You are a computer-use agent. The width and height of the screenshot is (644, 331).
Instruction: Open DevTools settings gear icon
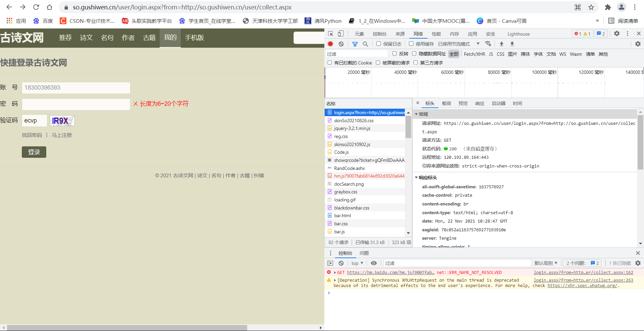[x=617, y=34]
